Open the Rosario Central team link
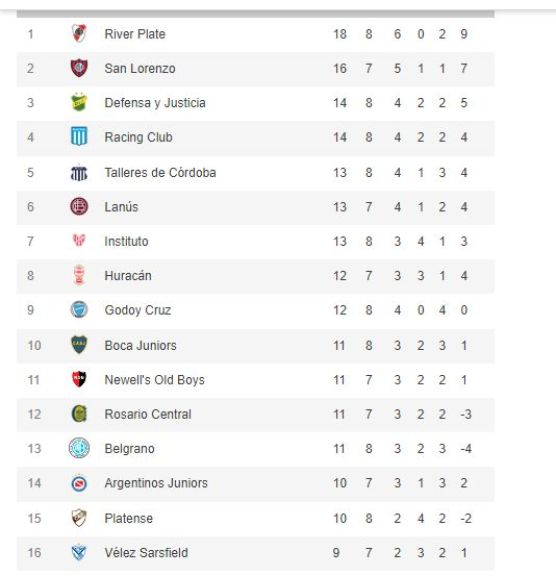The width and height of the screenshot is (556, 576). point(148,414)
